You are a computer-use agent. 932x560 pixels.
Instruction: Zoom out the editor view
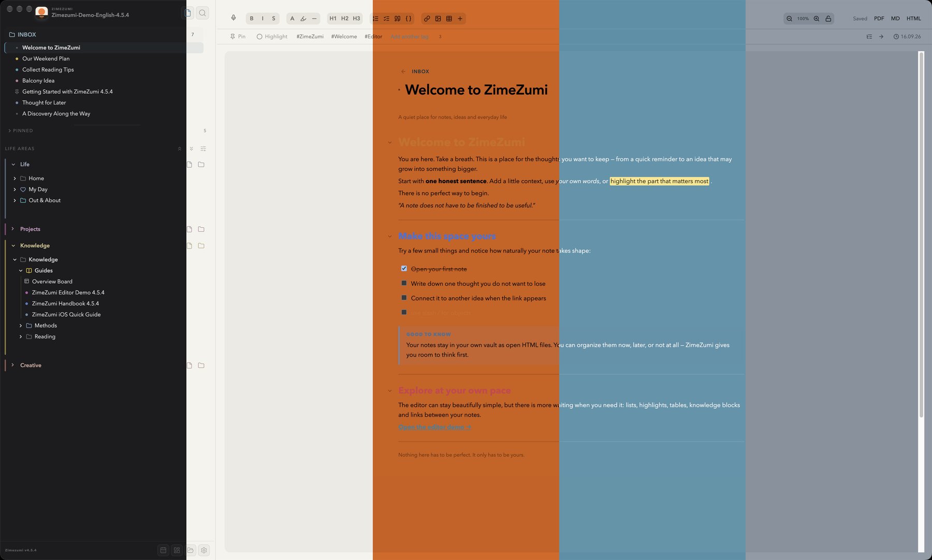(789, 19)
